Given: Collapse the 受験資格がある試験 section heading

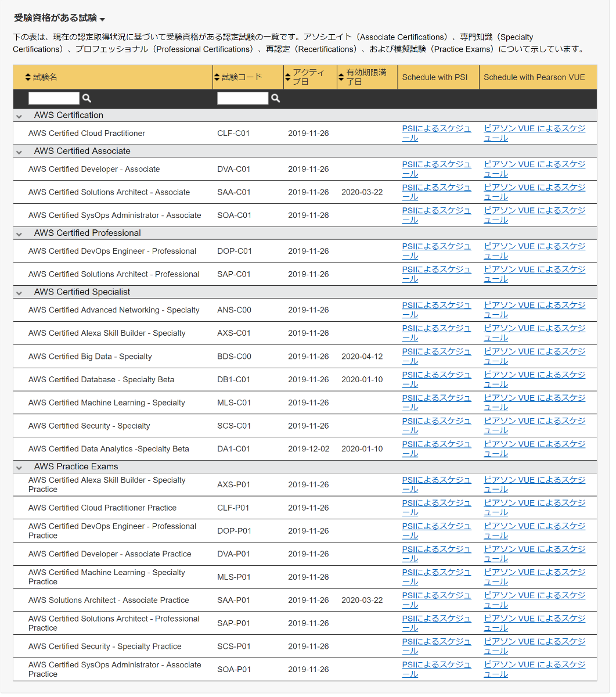Looking at the screenshot, I should coord(59,19).
